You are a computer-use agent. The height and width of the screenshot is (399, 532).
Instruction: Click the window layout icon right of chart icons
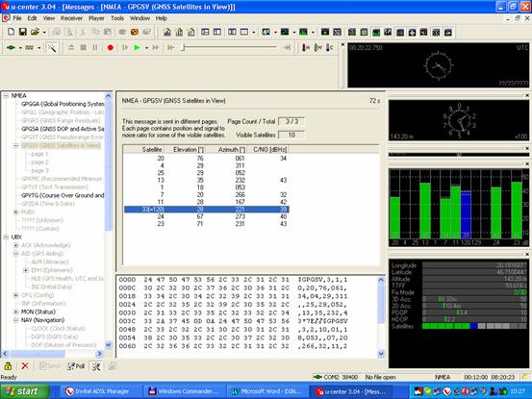[x=205, y=32]
